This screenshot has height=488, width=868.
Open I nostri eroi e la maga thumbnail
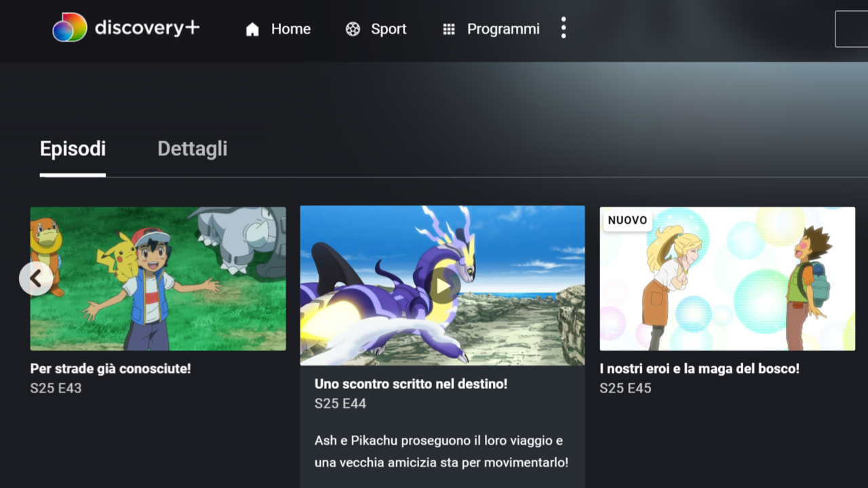tap(728, 279)
